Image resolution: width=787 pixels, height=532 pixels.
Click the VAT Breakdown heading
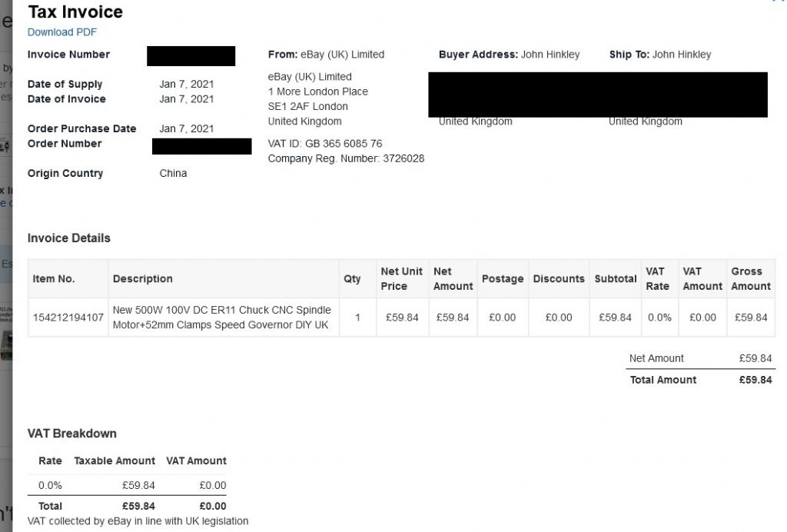[71, 433]
